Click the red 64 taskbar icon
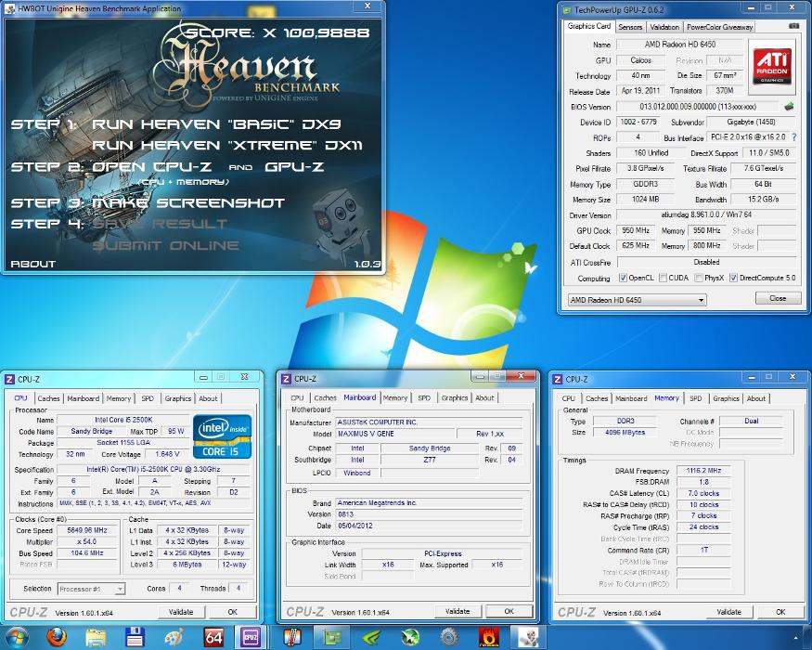Image resolution: width=812 pixels, height=650 pixels. pos(213,638)
